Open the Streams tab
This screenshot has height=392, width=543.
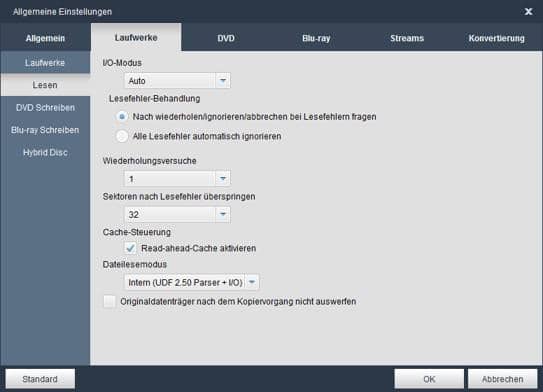click(407, 38)
